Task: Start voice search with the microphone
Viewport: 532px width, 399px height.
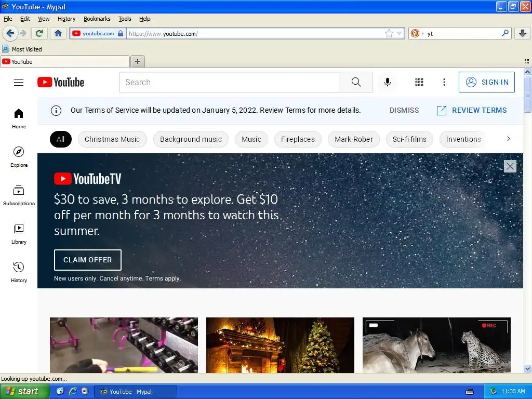Action: point(388,82)
